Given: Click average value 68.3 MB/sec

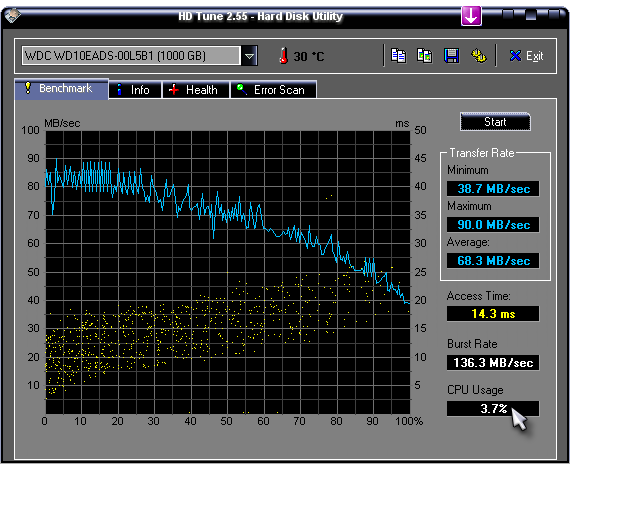Looking at the screenshot, I should pos(493,260).
